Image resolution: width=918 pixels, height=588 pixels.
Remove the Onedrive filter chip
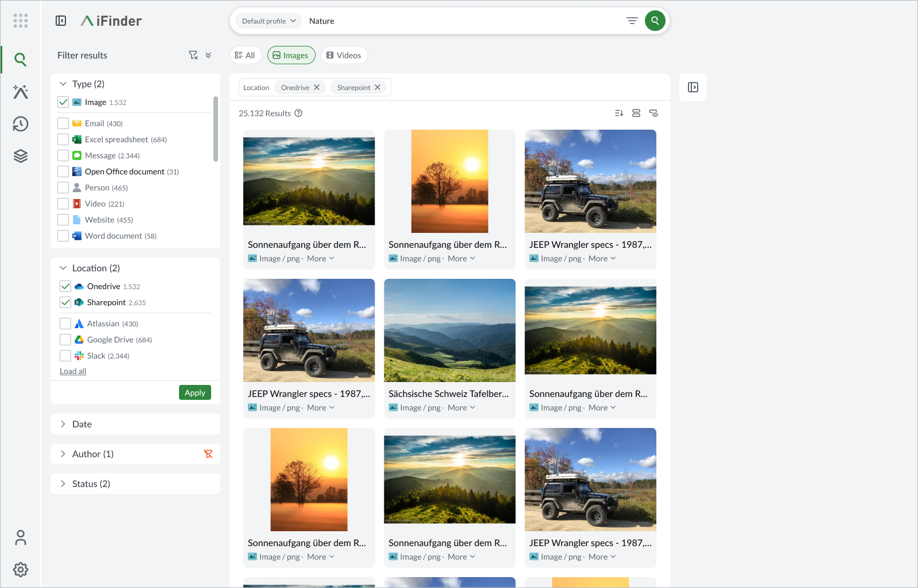[x=317, y=87]
